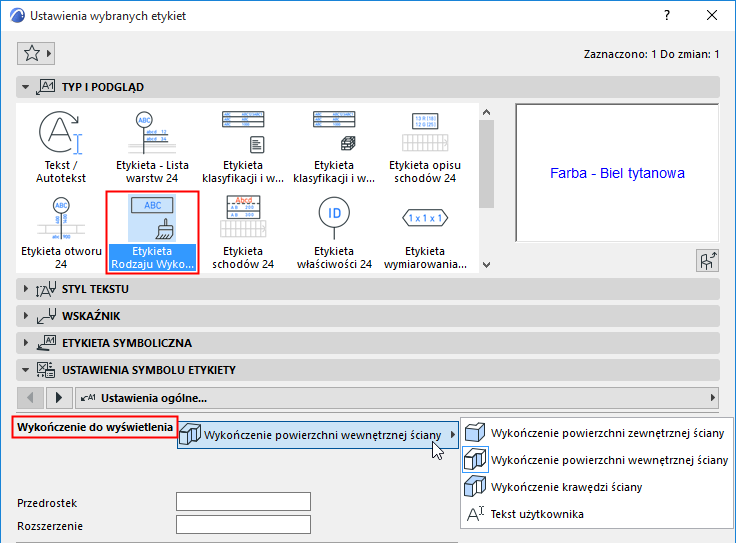Pick Etykieta opisu schodów 24
Viewport: 736px width, 543px height.
pos(425,147)
